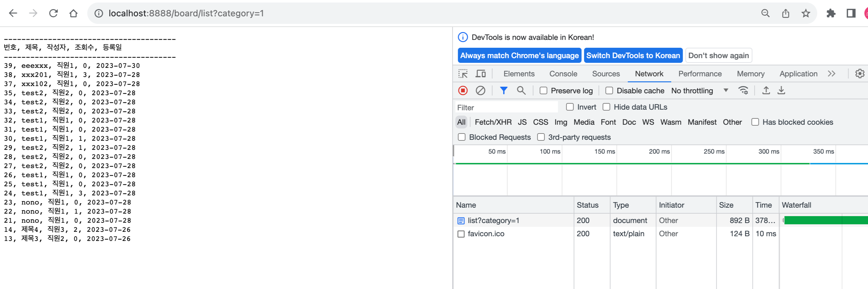Viewport: 868px width, 289px height.
Task: Click the zoom magnifier icon in address bar
Action: 765,13
